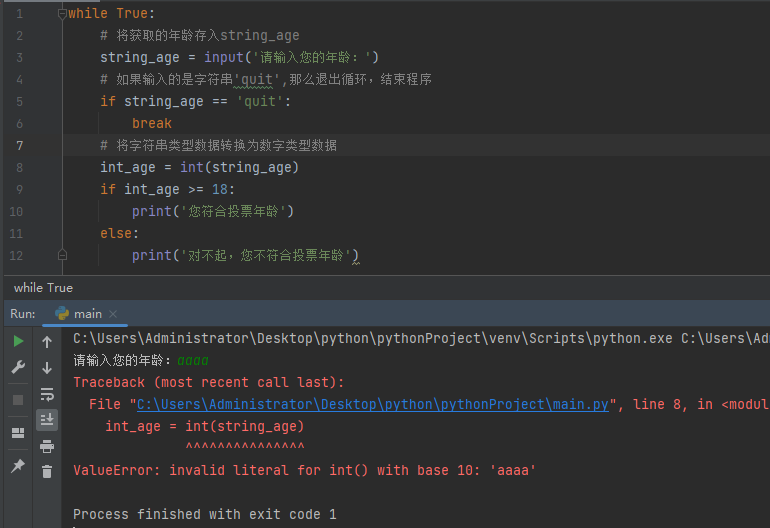
Task: Jump up the stack trace arrow
Action: (x=47, y=342)
